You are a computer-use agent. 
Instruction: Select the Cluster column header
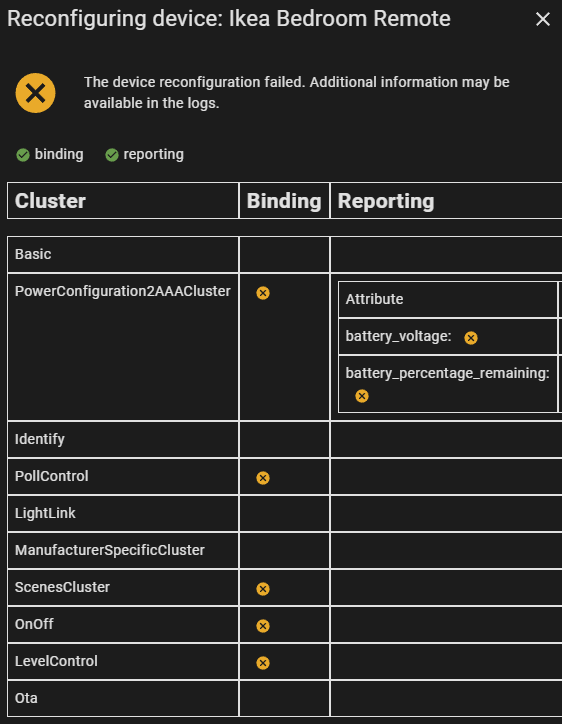[123, 200]
